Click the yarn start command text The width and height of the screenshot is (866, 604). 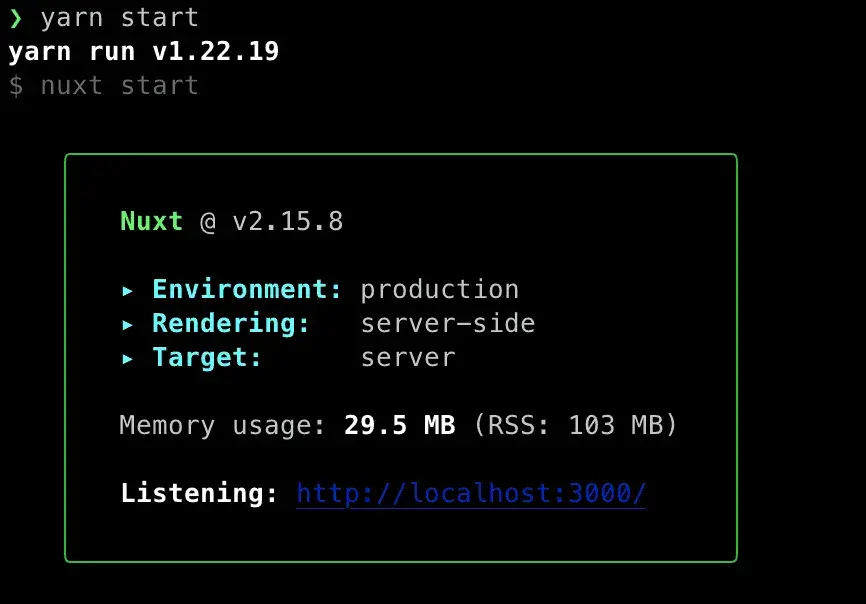click(x=119, y=18)
